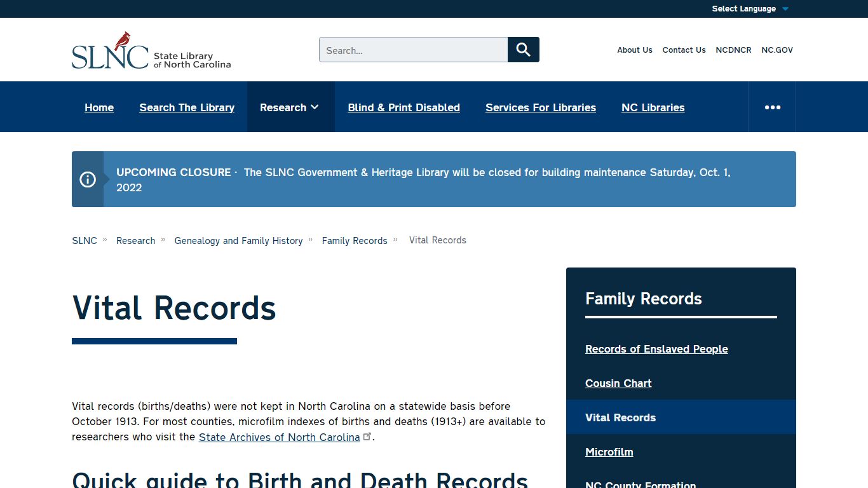This screenshot has width=868, height=488.
Task: Visit the NCDNCR link
Action: pyautogui.click(x=733, y=50)
